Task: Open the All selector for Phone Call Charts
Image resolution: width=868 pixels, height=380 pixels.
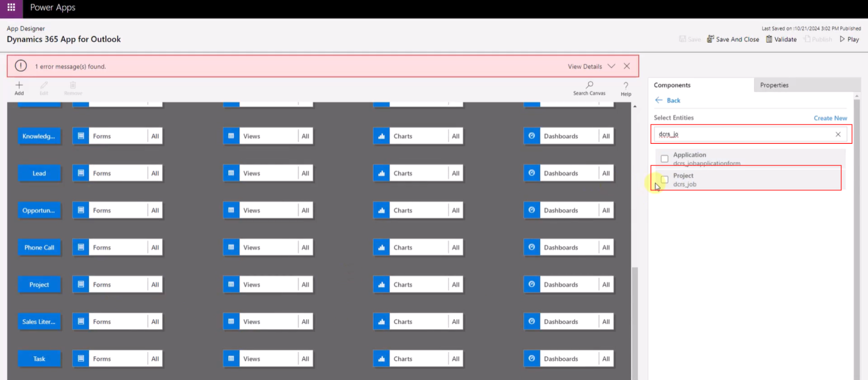Action: pyautogui.click(x=456, y=247)
